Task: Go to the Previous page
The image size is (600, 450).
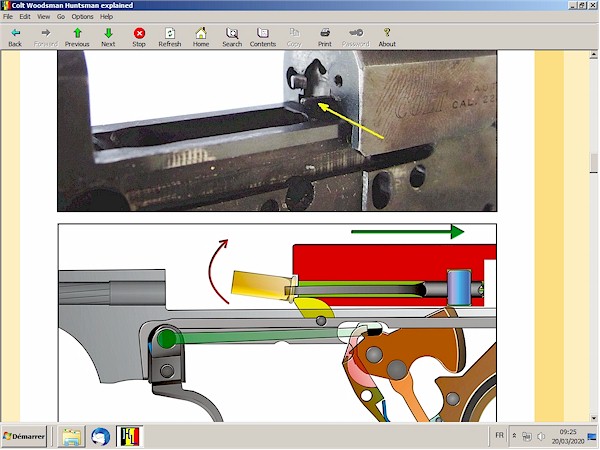Action: click(x=77, y=37)
